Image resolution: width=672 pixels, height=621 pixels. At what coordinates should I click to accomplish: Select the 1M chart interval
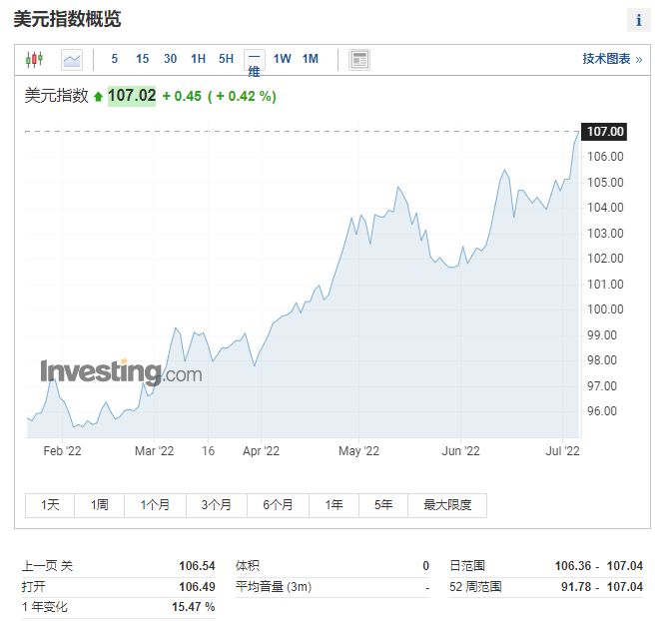pyautogui.click(x=311, y=59)
